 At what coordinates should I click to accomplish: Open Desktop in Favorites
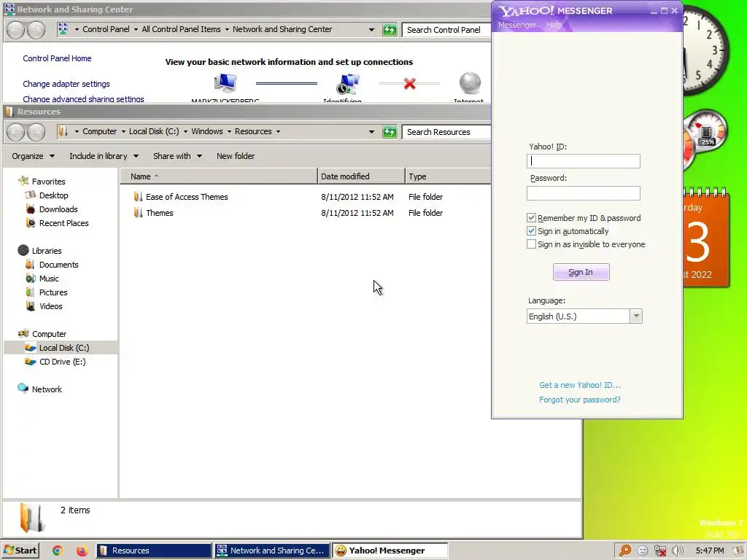(53, 195)
